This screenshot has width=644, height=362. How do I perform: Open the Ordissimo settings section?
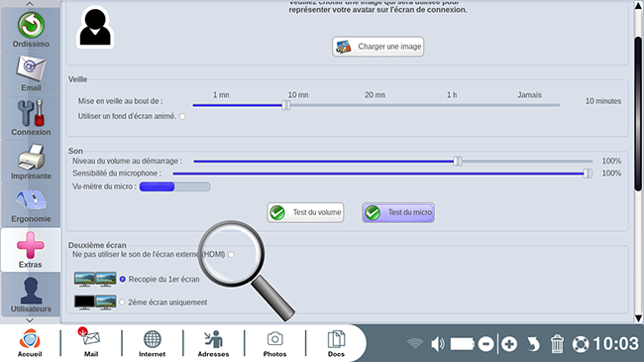[31, 30]
